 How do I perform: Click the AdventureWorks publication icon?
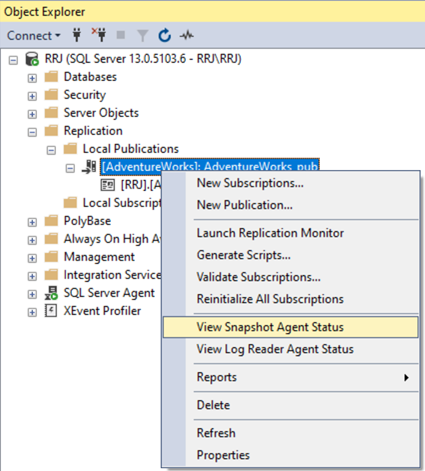tap(89, 167)
